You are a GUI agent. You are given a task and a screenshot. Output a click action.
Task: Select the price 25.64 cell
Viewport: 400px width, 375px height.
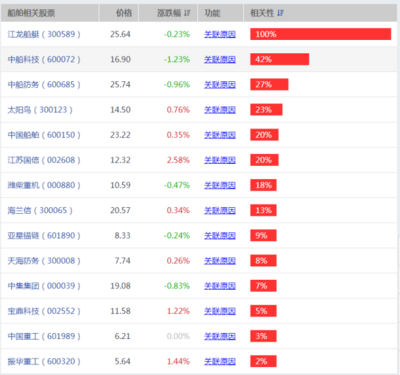(x=120, y=34)
